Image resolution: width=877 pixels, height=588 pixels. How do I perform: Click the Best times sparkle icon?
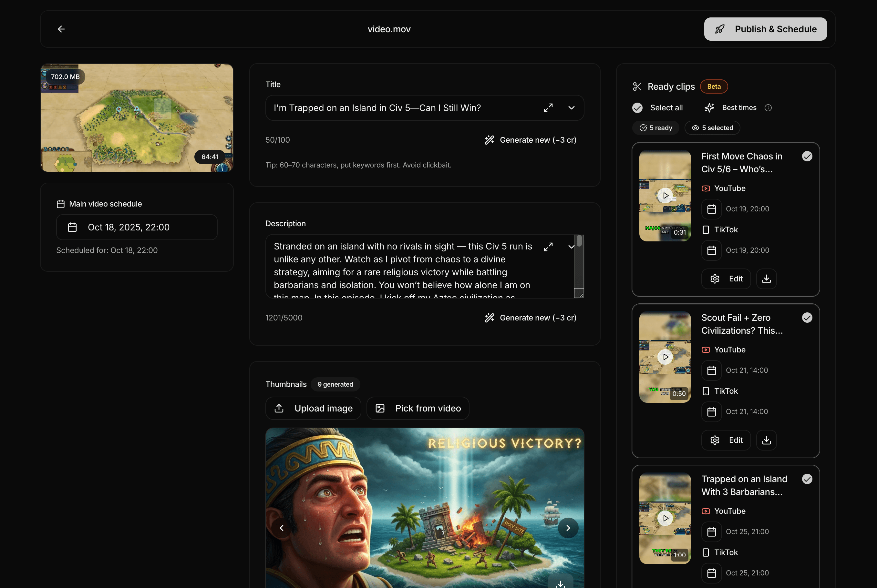709,107
